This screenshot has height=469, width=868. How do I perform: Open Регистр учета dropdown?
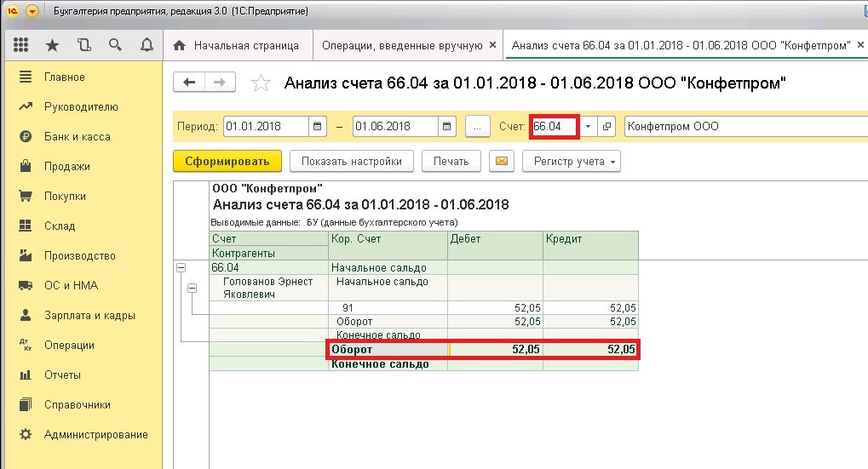[x=572, y=161]
